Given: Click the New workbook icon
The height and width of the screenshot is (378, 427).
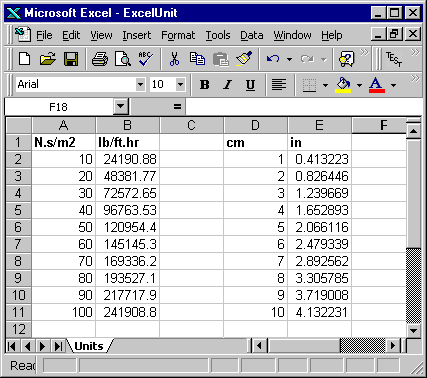Looking at the screenshot, I should click(x=24, y=59).
